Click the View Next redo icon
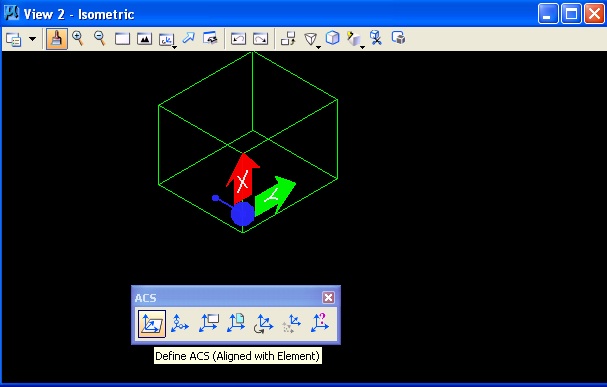The image size is (607, 387). [260, 39]
